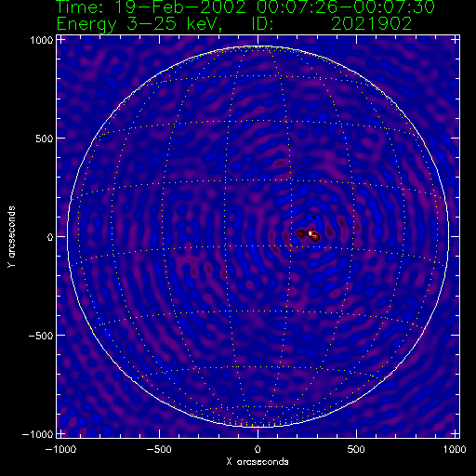The height and width of the screenshot is (476, 476).
Task: Click the 1000 label on Y axis
Action: click(42, 40)
